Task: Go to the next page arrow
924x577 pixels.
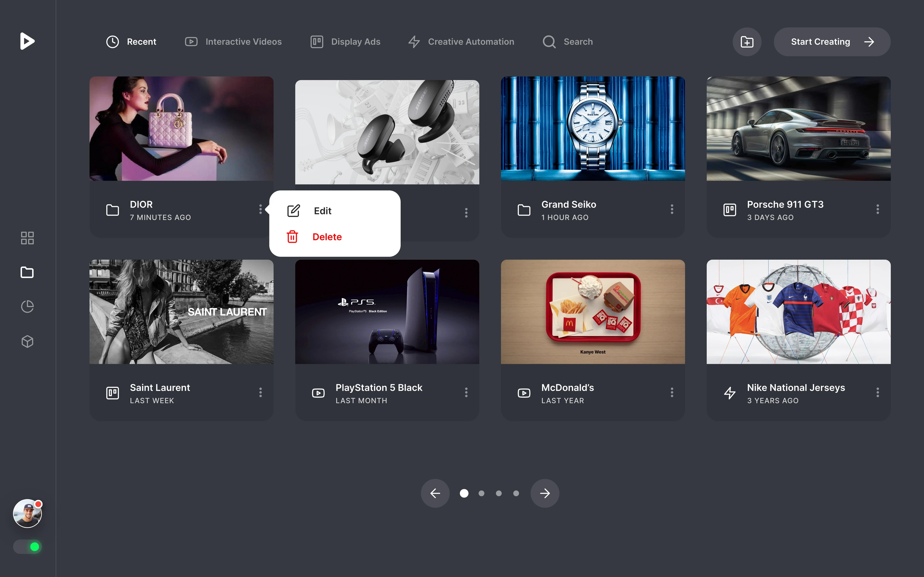Action: pyautogui.click(x=545, y=493)
